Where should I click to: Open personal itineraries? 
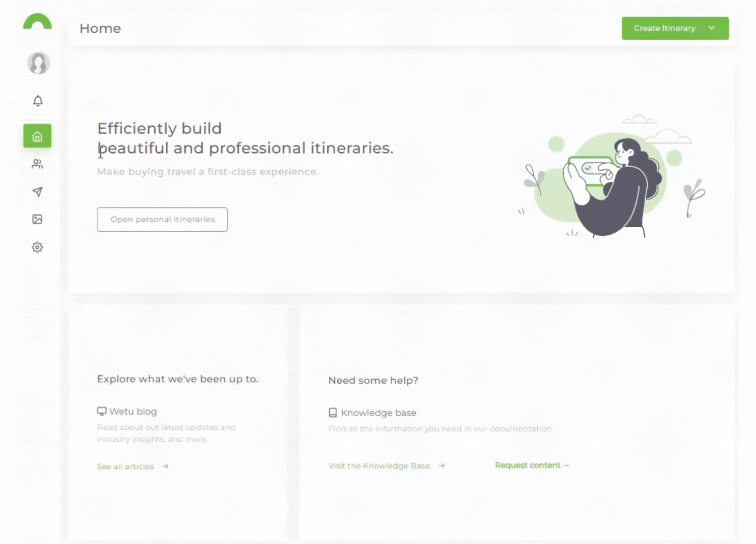tap(162, 220)
